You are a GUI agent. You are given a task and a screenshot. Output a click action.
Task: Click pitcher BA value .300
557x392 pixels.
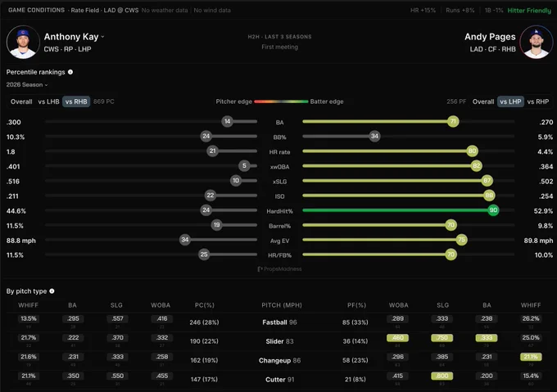tap(13, 123)
